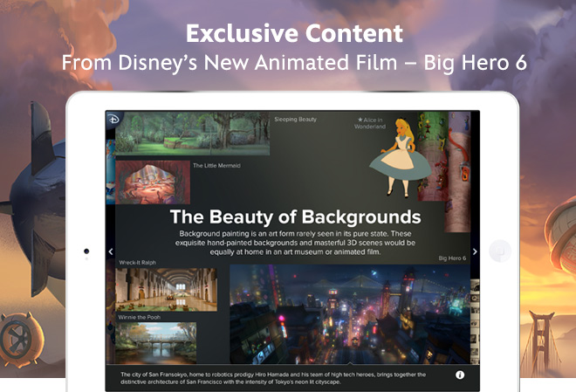Viewport: 576px width, 392px height.
Task: Tap the Disney logo icon
Action: 113,120
